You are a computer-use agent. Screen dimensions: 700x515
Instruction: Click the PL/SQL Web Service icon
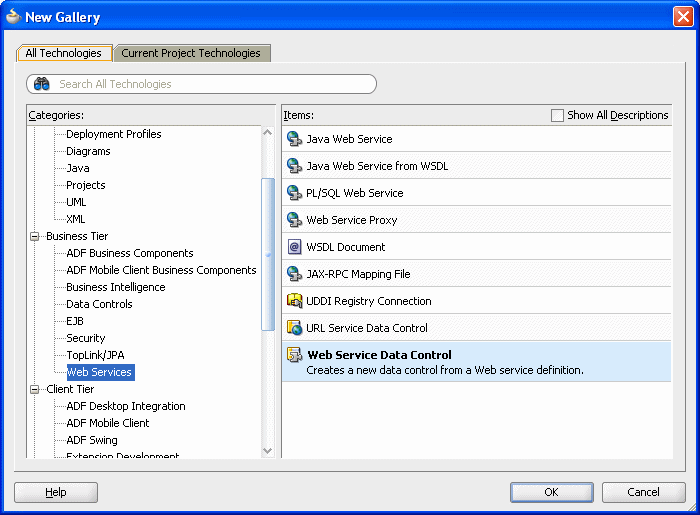tap(294, 193)
